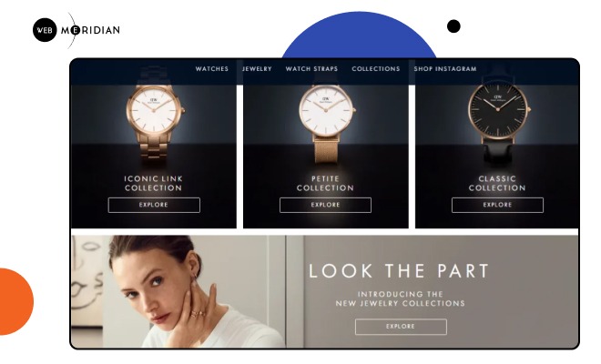This screenshot has height=364, width=601.
Task: Click the black dial Classic watch image
Action: 498,119
